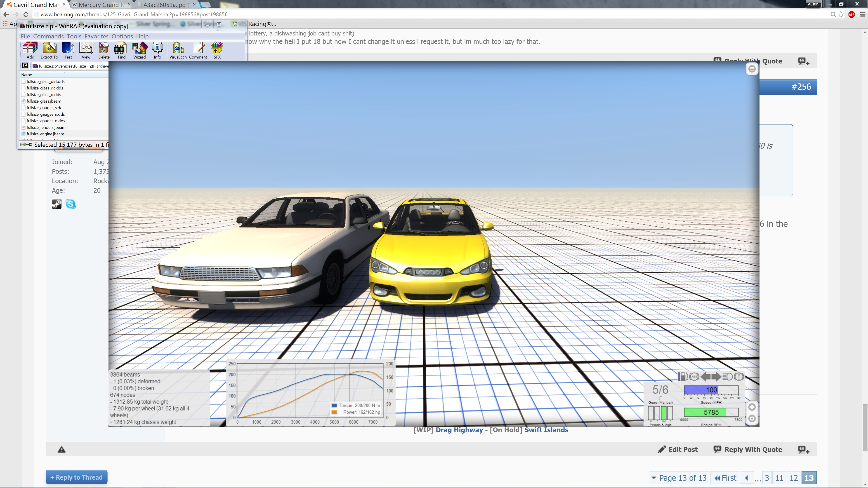Click the ABS indicator icon
This screenshot has width=868, height=488.
(694, 377)
